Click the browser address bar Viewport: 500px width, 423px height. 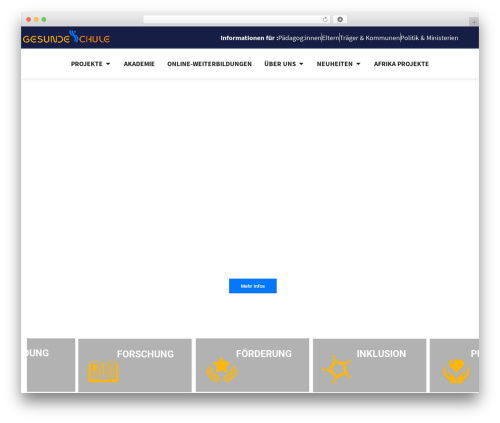(x=237, y=19)
